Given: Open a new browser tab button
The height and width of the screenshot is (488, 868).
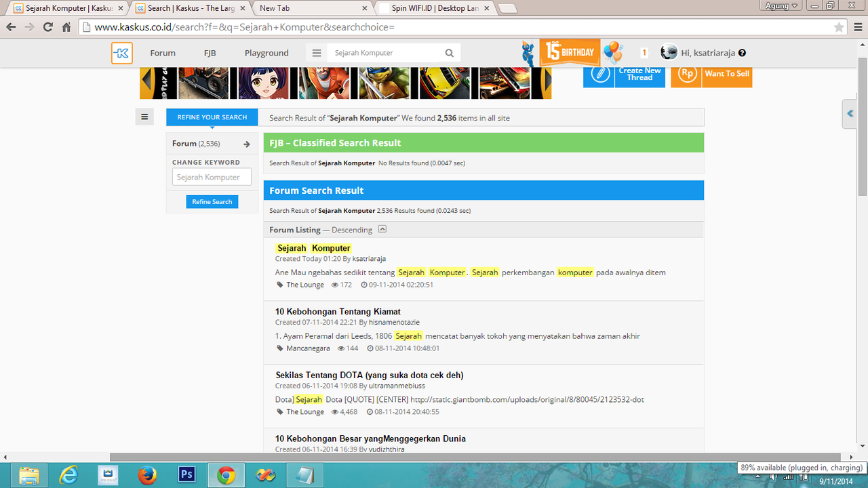Looking at the screenshot, I should 507,8.
